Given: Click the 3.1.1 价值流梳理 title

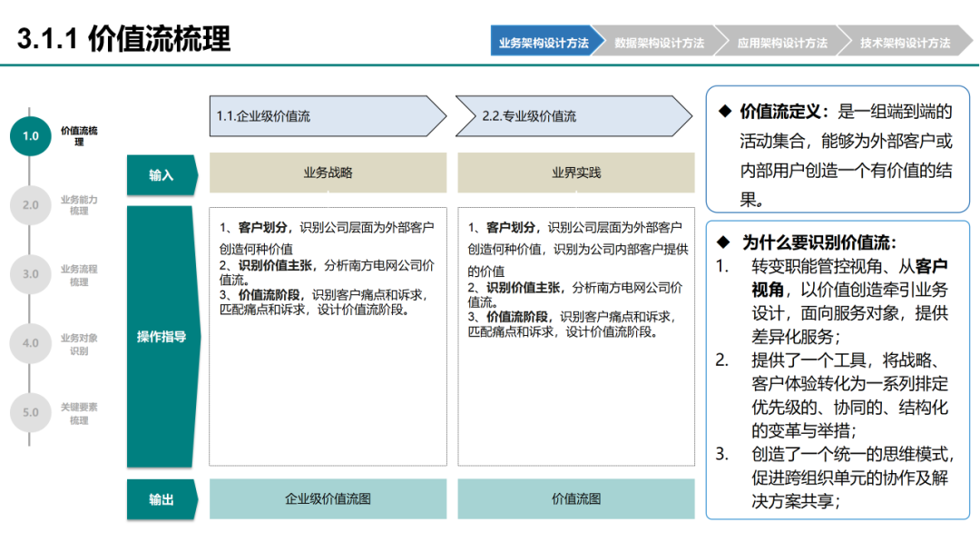Looking at the screenshot, I should 123,39.
